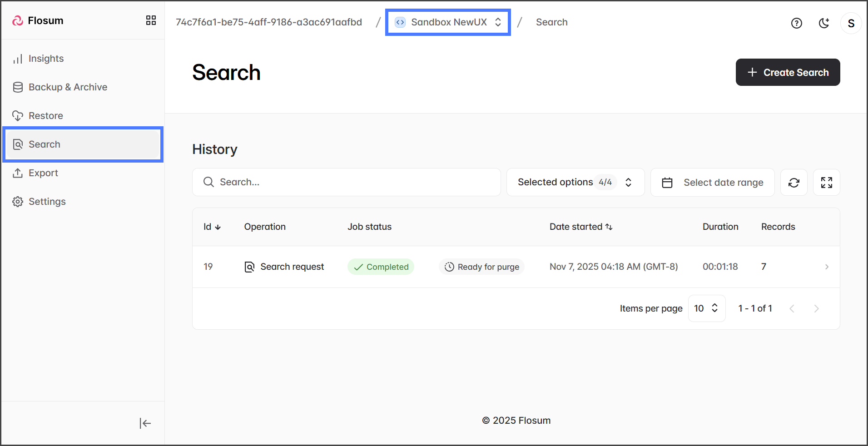The image size is (868, 446).
Task: Open Export from the sidebar
Action: click(43, 173)
